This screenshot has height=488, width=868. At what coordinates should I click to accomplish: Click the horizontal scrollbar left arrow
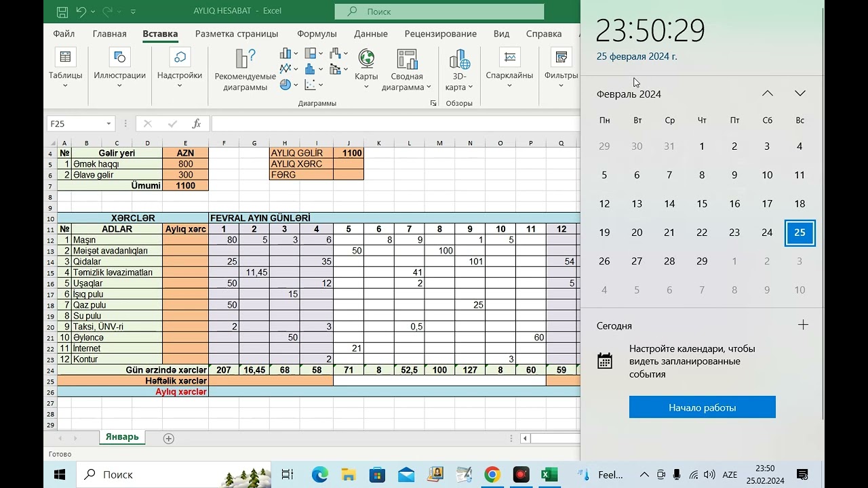525,439
